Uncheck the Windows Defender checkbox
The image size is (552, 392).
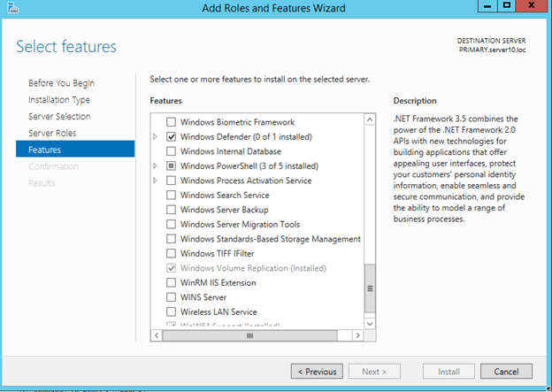point(172,137)
